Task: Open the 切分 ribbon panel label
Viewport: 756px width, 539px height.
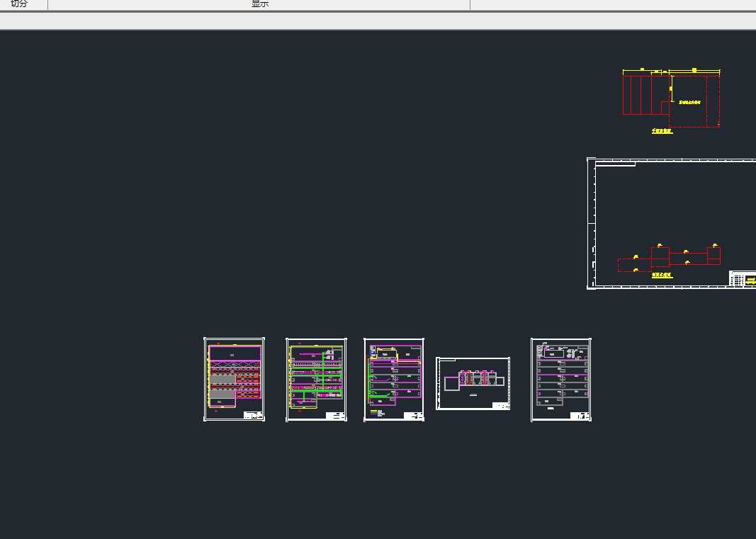Action: tap(19, 4)
